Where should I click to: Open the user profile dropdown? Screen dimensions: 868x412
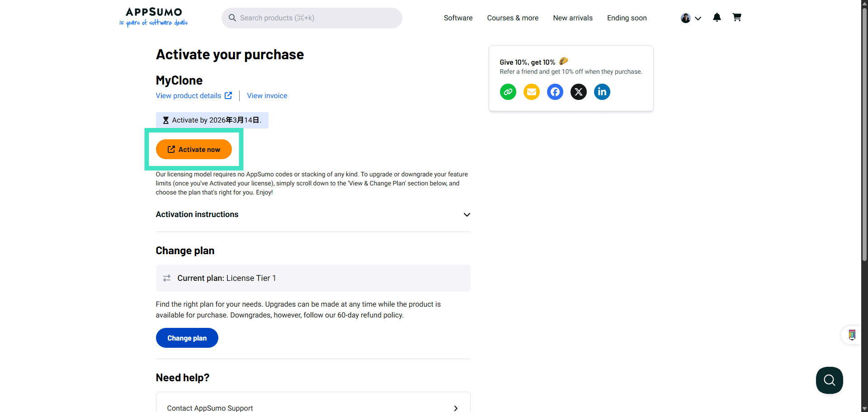click(x=690, y=18)
